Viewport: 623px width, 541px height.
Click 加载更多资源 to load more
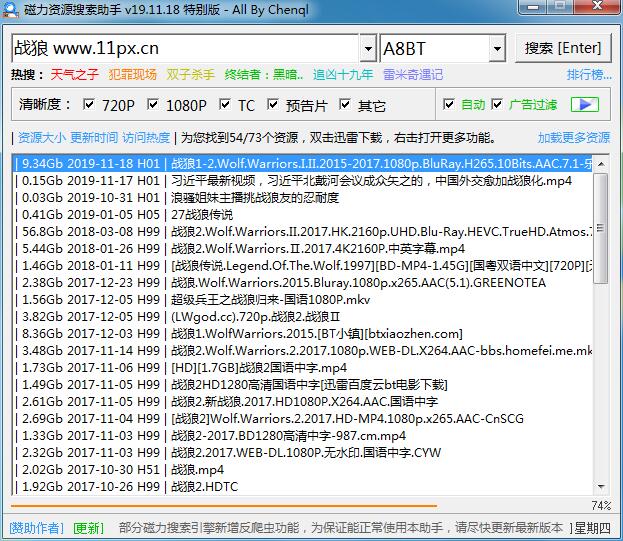[574, 137]
